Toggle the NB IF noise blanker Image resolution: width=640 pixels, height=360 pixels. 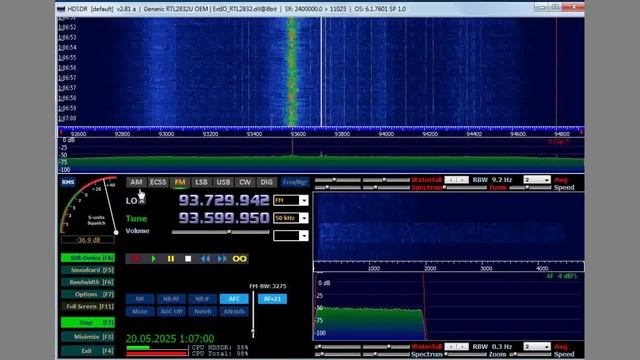coord(202,299)
